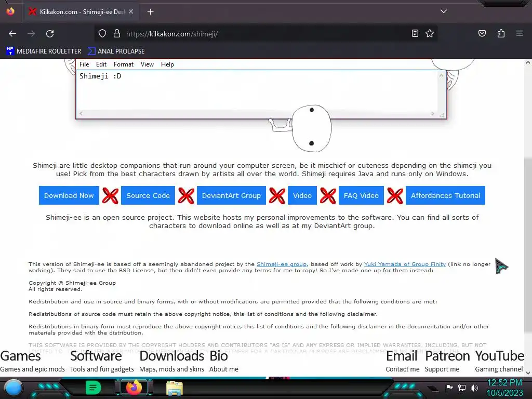Click the Source Code button
Screen dimensions: 532x399
click(x=148, y=195)
